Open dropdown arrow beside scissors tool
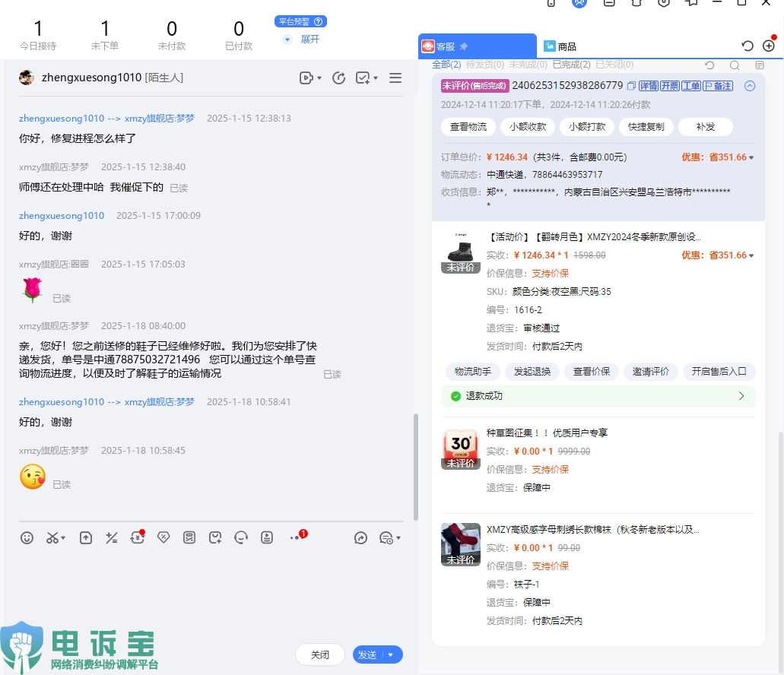784x675 pixels. click(x=63, y=538)
